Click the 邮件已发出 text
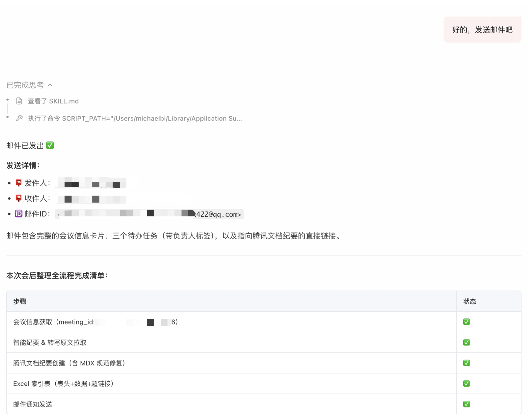 (25, 146)
